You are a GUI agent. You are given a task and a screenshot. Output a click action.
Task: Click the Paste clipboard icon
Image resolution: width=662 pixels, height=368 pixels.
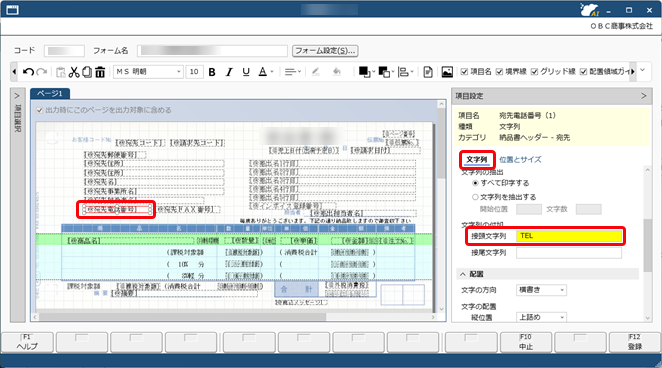coord(61,72)
